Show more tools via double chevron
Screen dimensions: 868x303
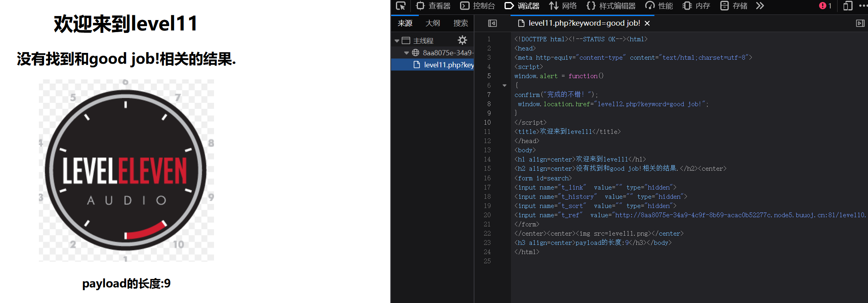click(760, 6)
